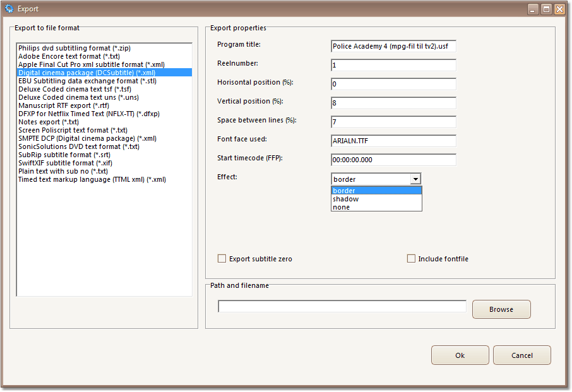Click the Start timecode (FFP) field
The height and width of the screenshot is (392, 572).
click(x=393, y=160)
